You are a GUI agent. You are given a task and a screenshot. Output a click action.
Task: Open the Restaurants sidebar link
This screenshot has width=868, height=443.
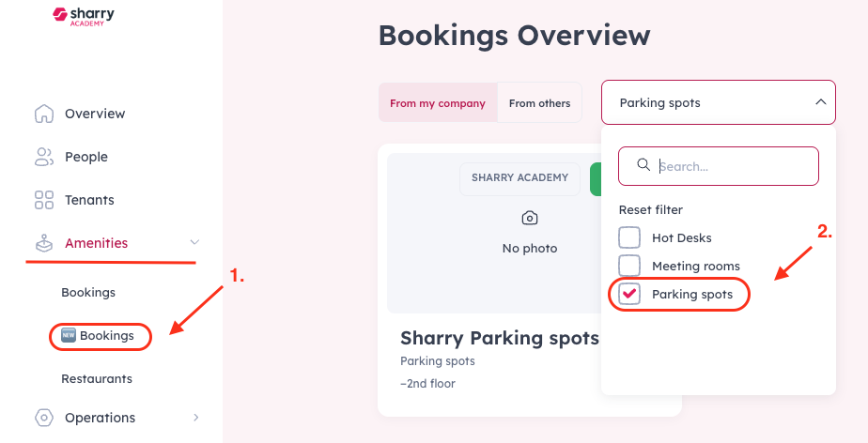tap(97, 379)
